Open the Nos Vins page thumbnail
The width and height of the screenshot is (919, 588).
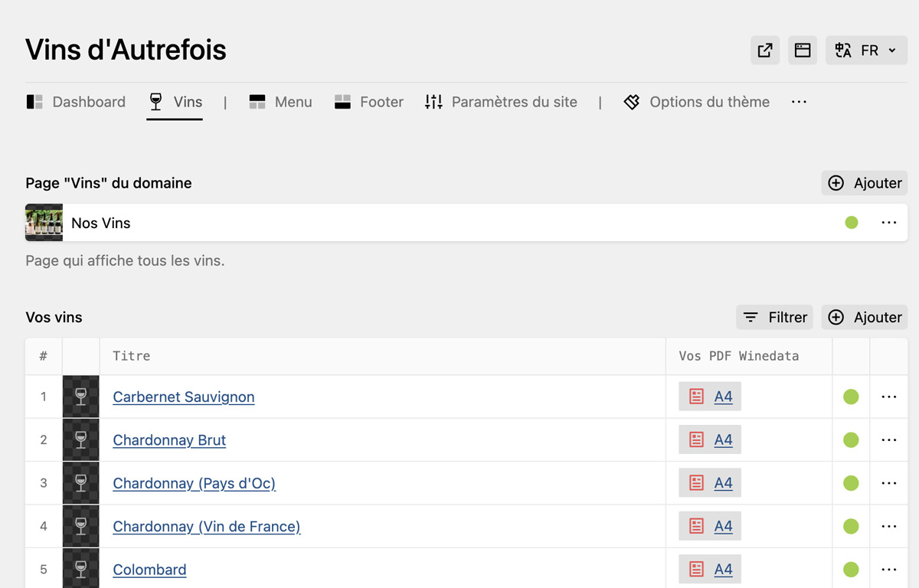(44, 223)
